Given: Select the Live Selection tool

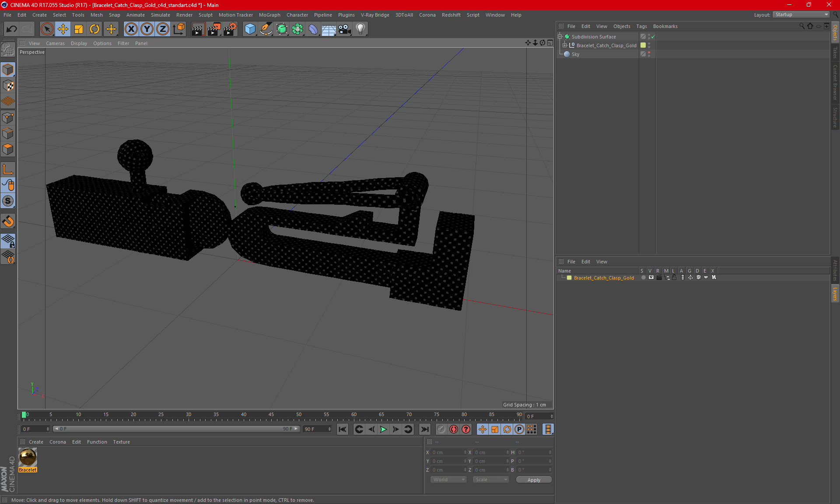Looking at the screenshot, I should tap(47, 29).
